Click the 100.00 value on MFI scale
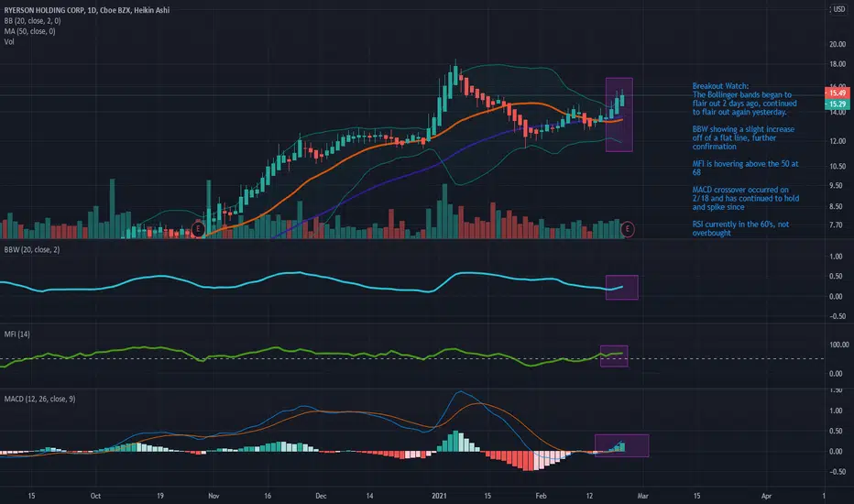 point(838,345)
